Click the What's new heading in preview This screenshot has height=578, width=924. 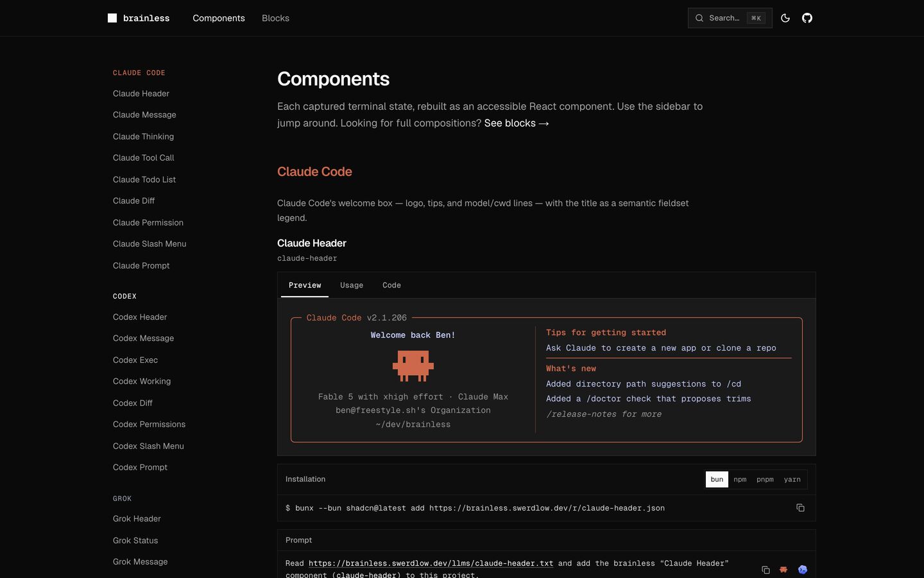pos(571,368)
